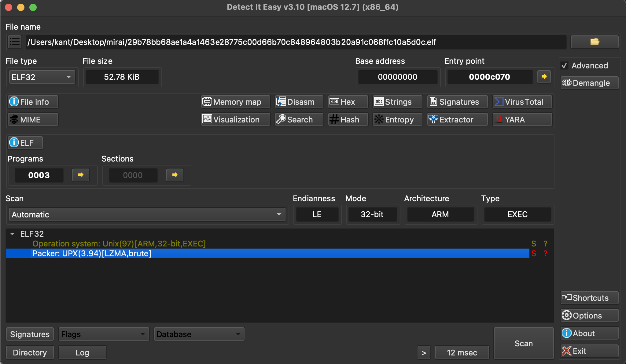626x364 pixels.
Task: Open Programs list arrow button
Action: click(x=81, y=175)
